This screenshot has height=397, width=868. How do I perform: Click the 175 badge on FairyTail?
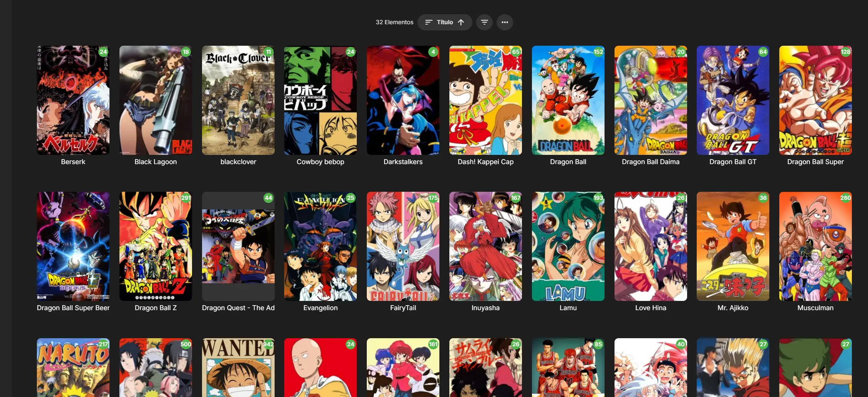click(433, 198)
